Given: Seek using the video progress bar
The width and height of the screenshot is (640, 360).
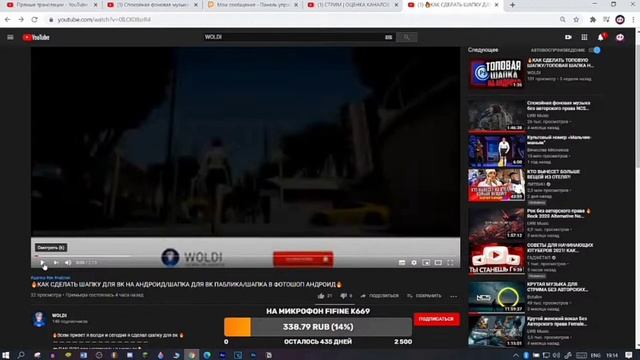Looking at the screenshot, I should click(x=246, y=256).
